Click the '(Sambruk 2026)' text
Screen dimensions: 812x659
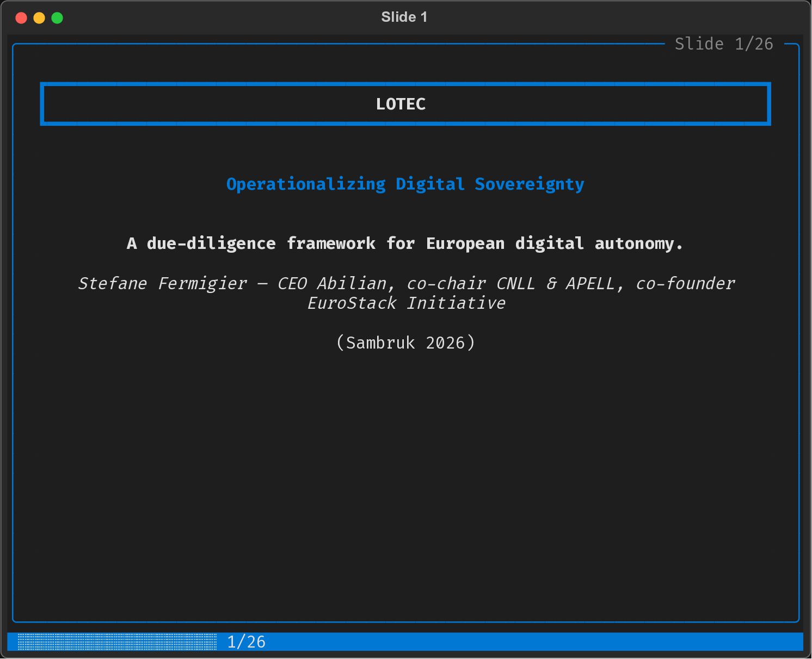click(405, 343)
